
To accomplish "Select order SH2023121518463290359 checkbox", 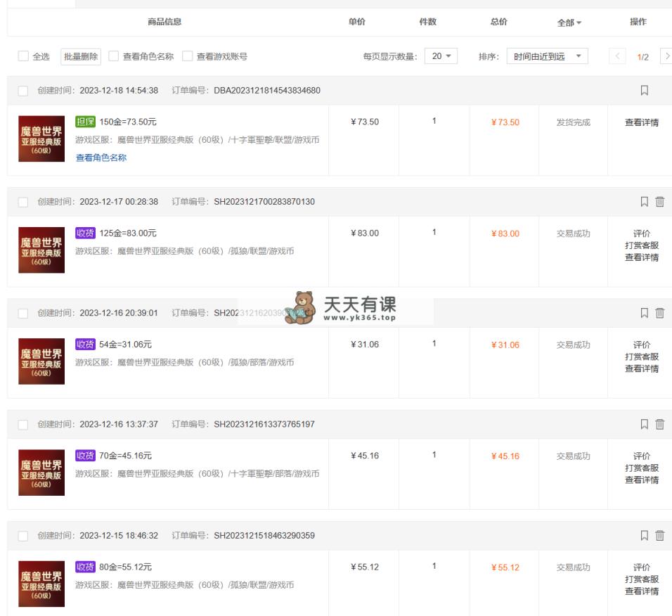I will (x=23, y=536).
